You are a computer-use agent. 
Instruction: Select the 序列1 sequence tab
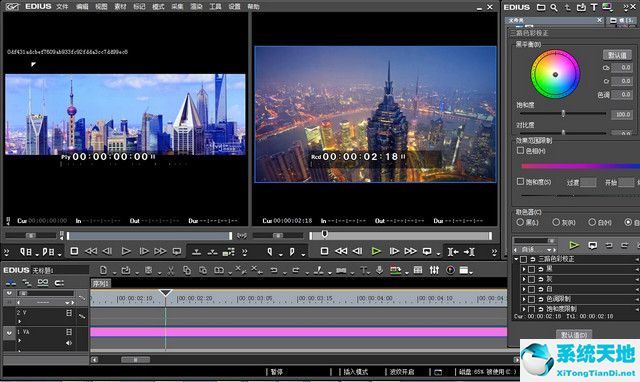pyautogui.click(x=100, y=283)
